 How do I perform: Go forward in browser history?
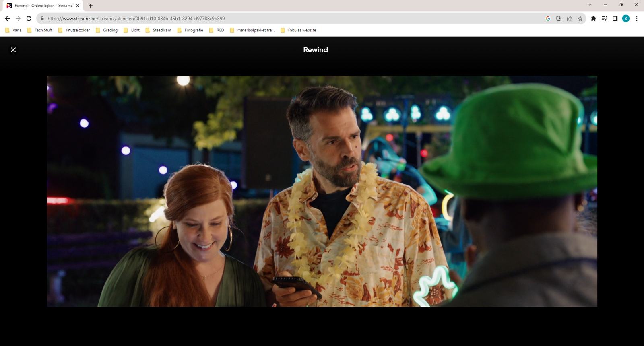(x=18, y=19)
